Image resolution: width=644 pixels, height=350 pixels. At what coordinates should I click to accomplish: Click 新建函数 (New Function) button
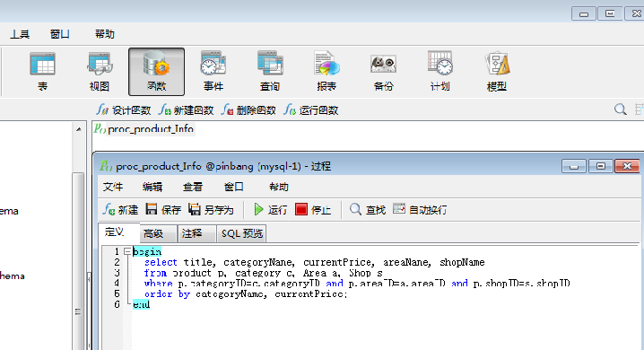coord(186,110)
